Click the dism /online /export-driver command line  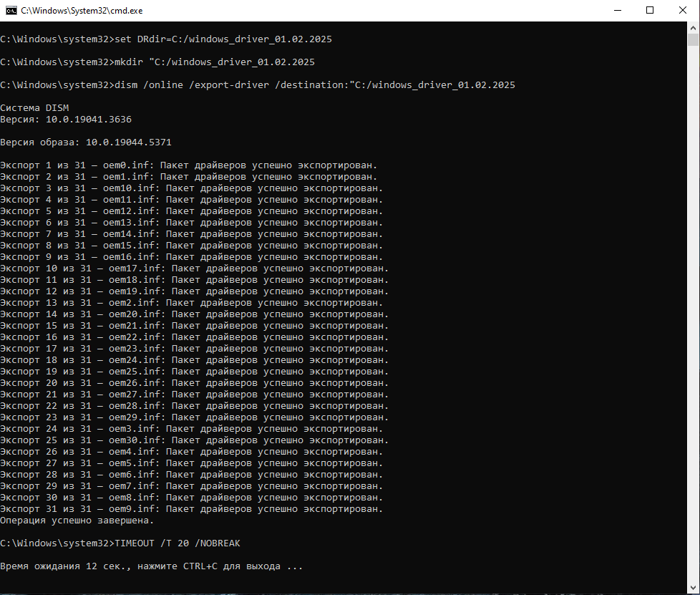pyautogui.click(x=258, y=85)
